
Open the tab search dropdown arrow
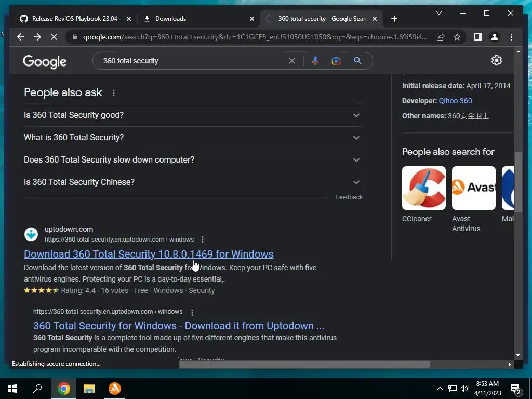(438, 13)
